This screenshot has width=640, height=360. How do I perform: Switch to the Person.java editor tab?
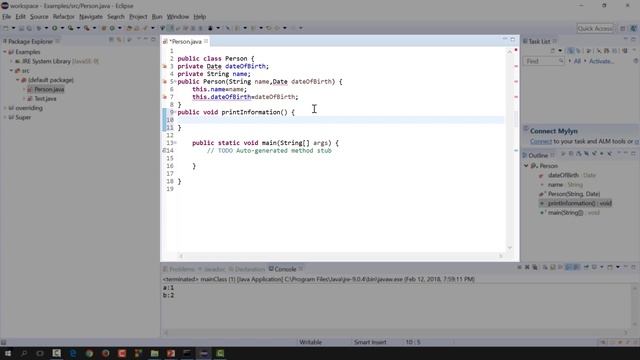(x=185, y=42)
